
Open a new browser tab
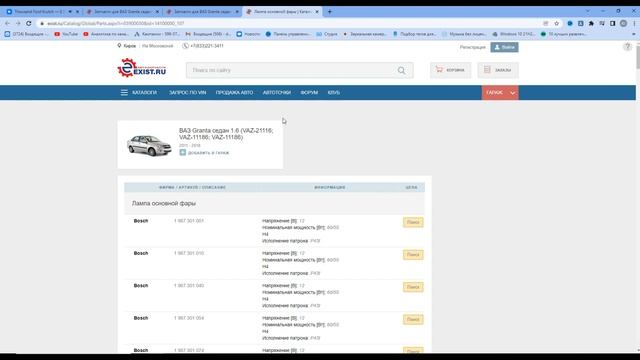pos(329,11)
